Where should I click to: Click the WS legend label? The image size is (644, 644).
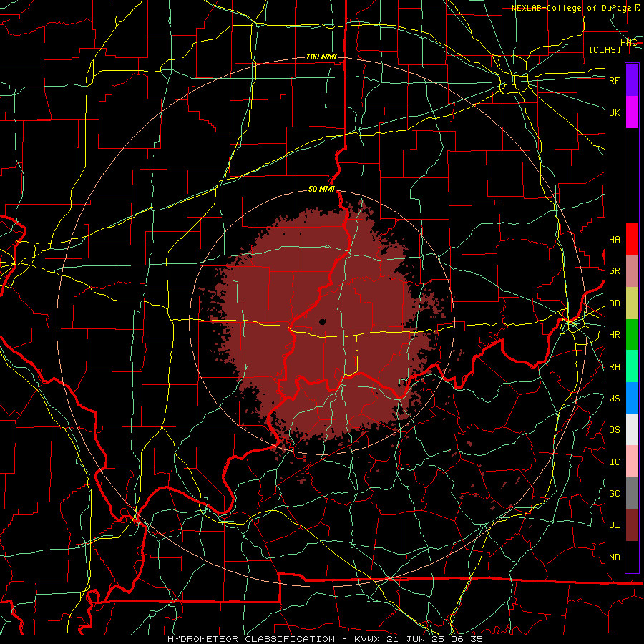click(x=614, y=399)
